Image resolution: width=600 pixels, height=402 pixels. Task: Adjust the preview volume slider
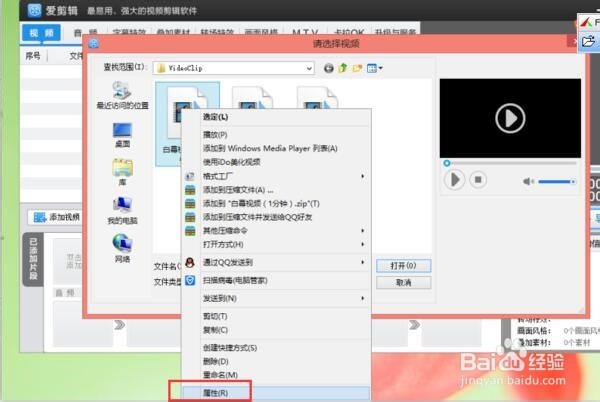[557, 182]
